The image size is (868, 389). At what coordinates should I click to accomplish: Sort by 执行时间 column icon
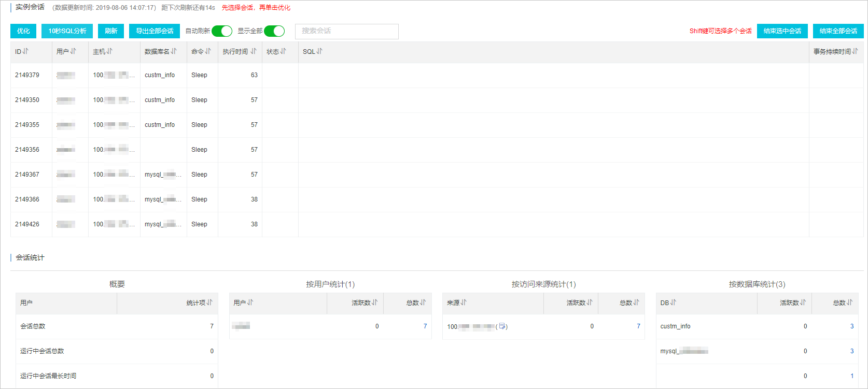pos(254,51)
